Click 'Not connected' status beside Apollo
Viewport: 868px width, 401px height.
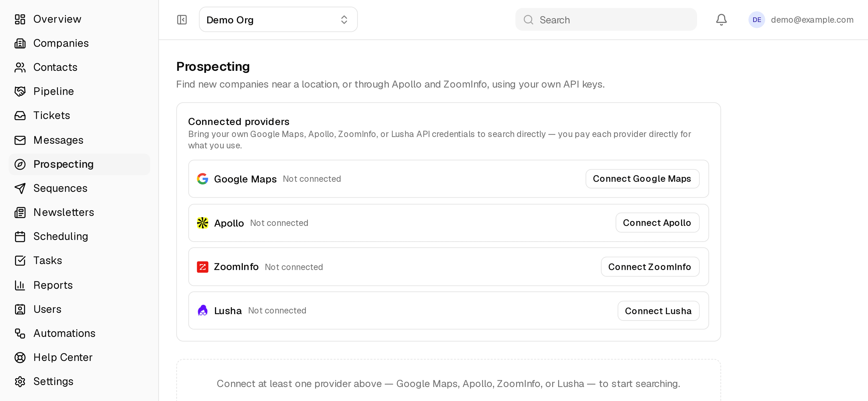(279, 223)
